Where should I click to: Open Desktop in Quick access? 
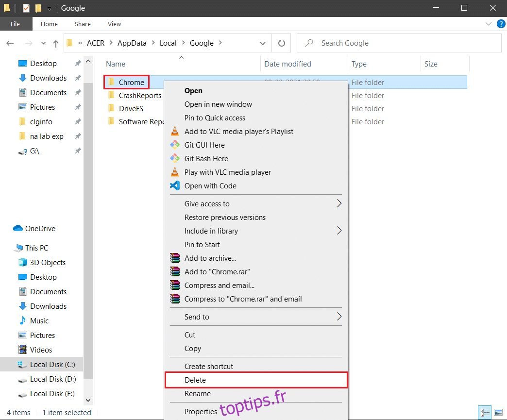43,64
